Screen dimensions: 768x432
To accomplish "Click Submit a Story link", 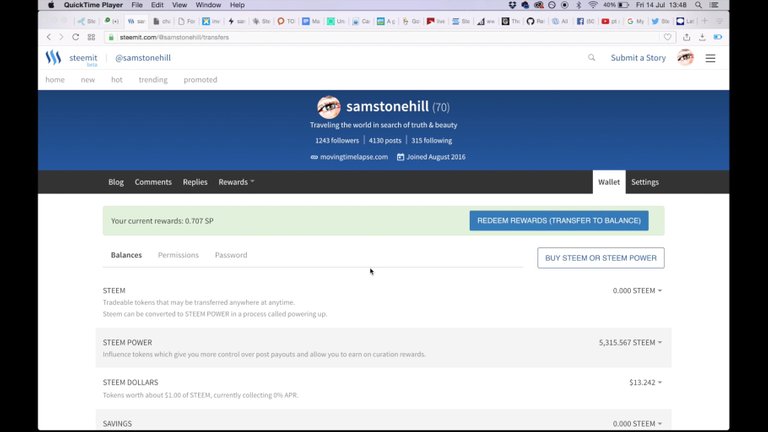I will pos(638,58).
